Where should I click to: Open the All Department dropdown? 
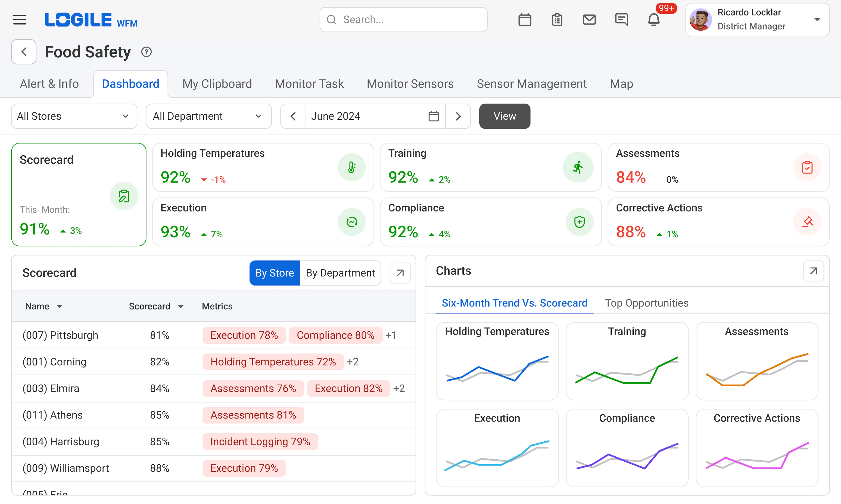[x=208, y=116]
